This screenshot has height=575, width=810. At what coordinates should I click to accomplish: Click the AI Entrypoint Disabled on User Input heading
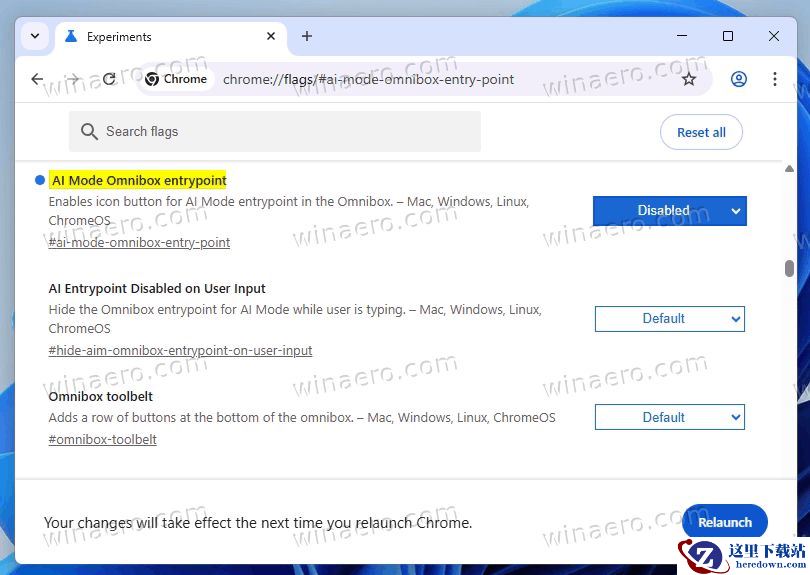point(157,288)
